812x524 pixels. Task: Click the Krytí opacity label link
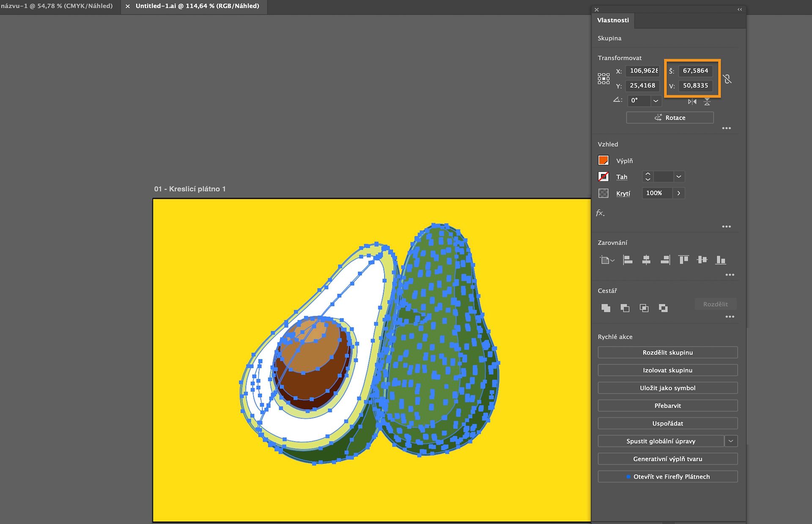click(x=623, y=194)
